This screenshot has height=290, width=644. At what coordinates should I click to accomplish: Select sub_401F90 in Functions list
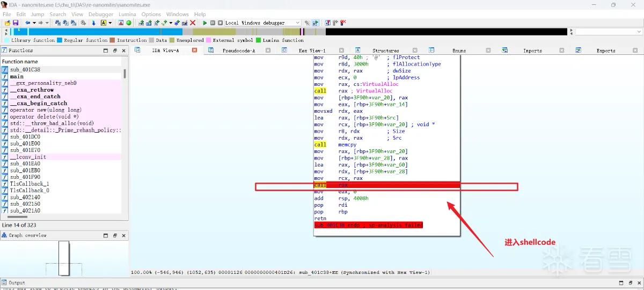click(x=61, y=177)
